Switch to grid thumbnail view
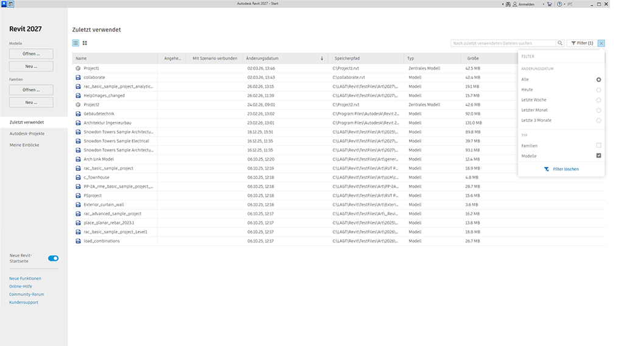 coord(85,43)
